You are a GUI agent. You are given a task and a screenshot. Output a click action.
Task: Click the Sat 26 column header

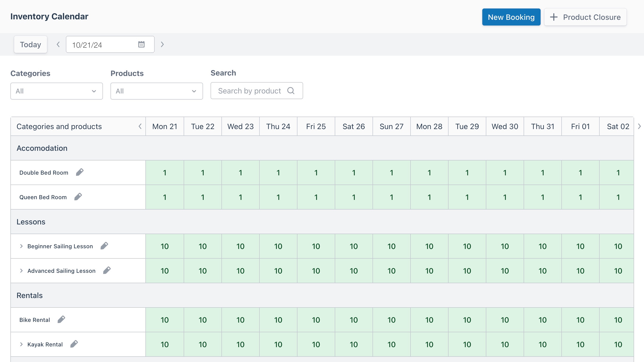354,126
